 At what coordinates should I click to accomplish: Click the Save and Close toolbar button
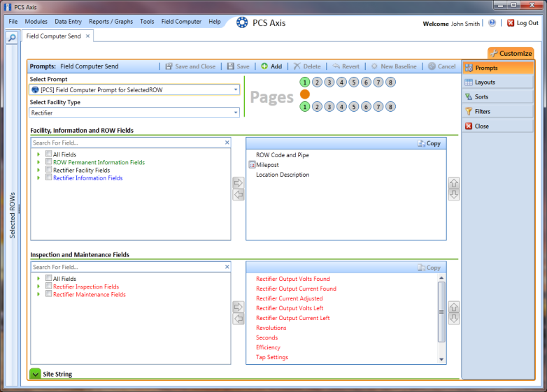click(x=190, y=66)
